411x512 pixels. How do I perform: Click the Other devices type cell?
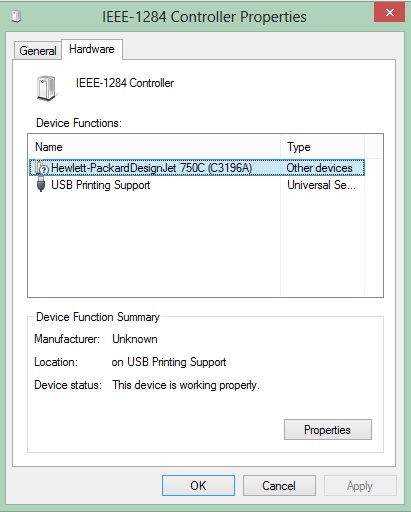click(319, 168)
